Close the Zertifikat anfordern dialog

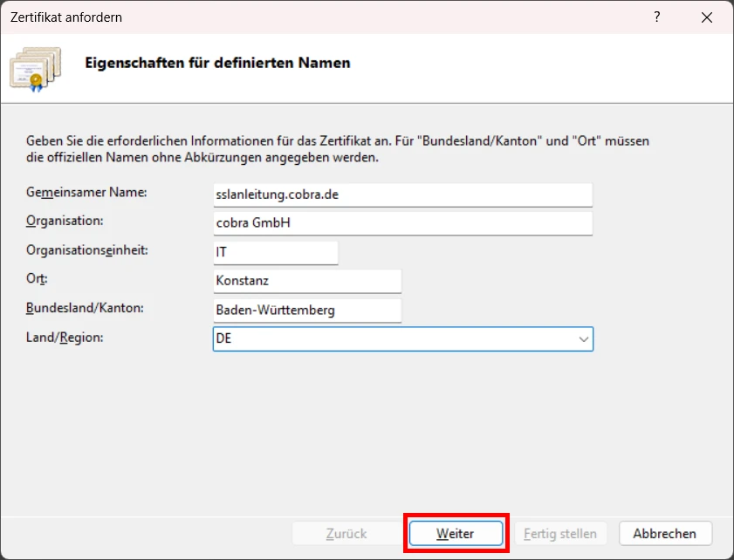(x=705, y=17)
